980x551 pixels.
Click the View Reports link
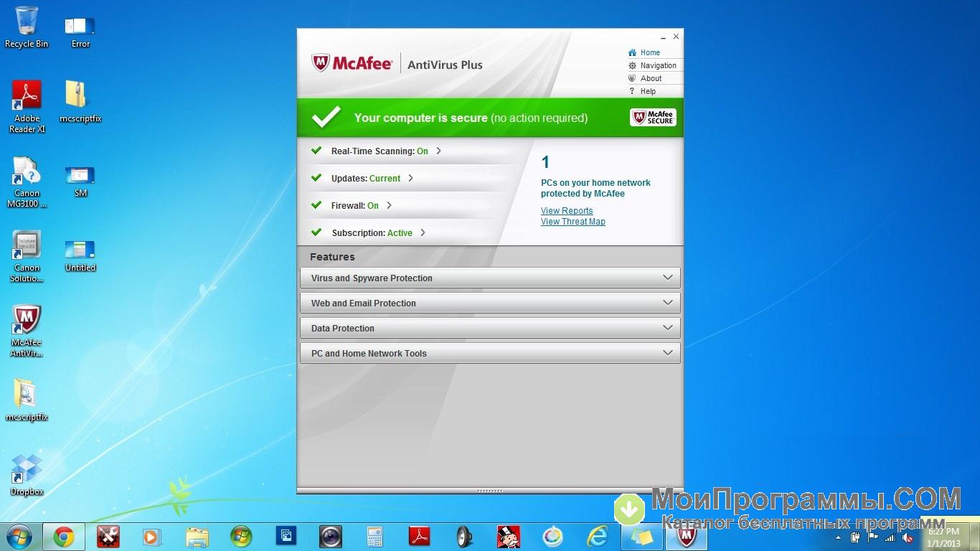567,211
